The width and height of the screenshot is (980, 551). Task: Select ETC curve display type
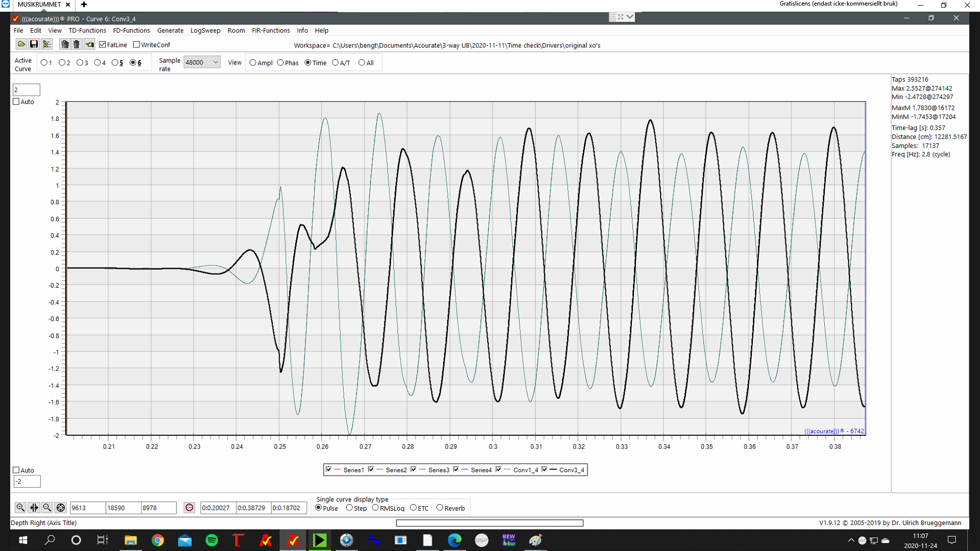click(413, 508)
